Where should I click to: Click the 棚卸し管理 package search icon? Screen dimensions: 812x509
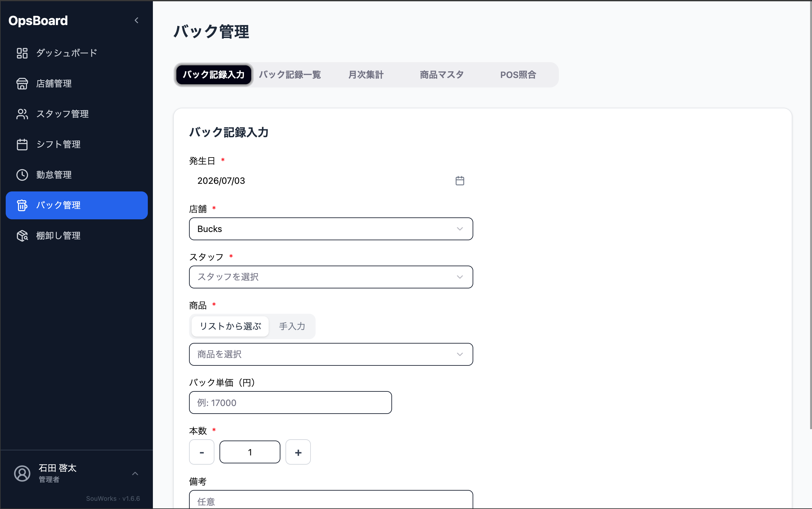coord(22,236)
